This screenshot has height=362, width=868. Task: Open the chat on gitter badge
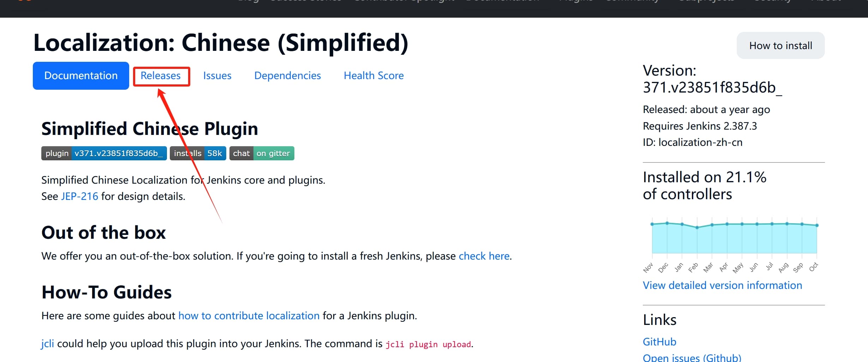[x=262, y=153]
